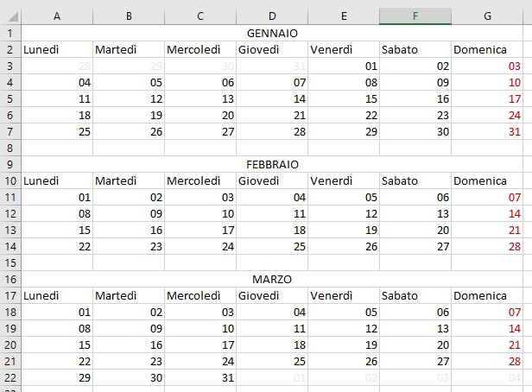This screenshot has height=392, width=532.
Task: Click cell with 14 in Gennaio Giovedì
Action: [x=272, y=98]
